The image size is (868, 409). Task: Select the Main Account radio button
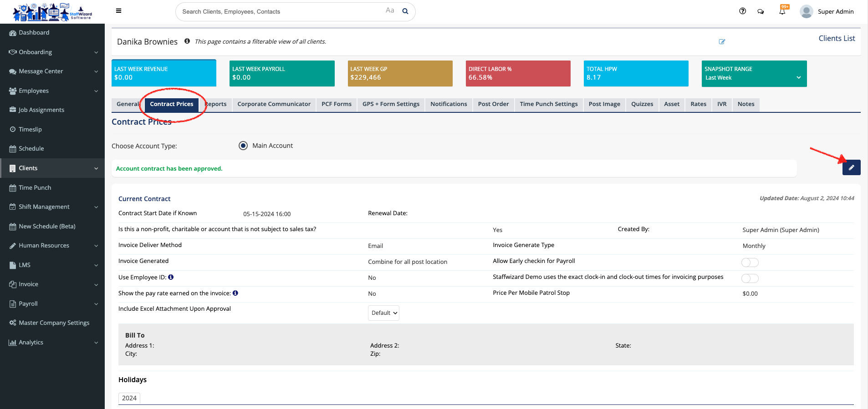(x=243, y=146)
